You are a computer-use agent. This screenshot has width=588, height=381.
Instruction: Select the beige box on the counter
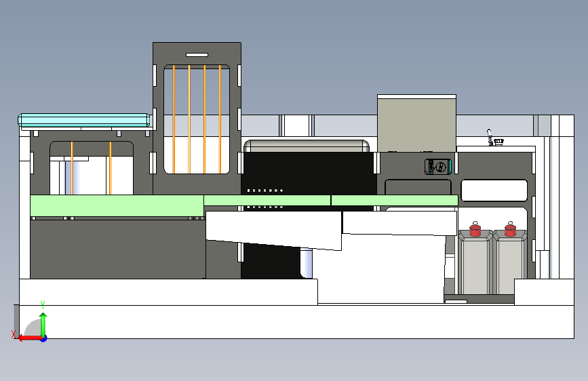pyautogui.click(x=416, y=123)
